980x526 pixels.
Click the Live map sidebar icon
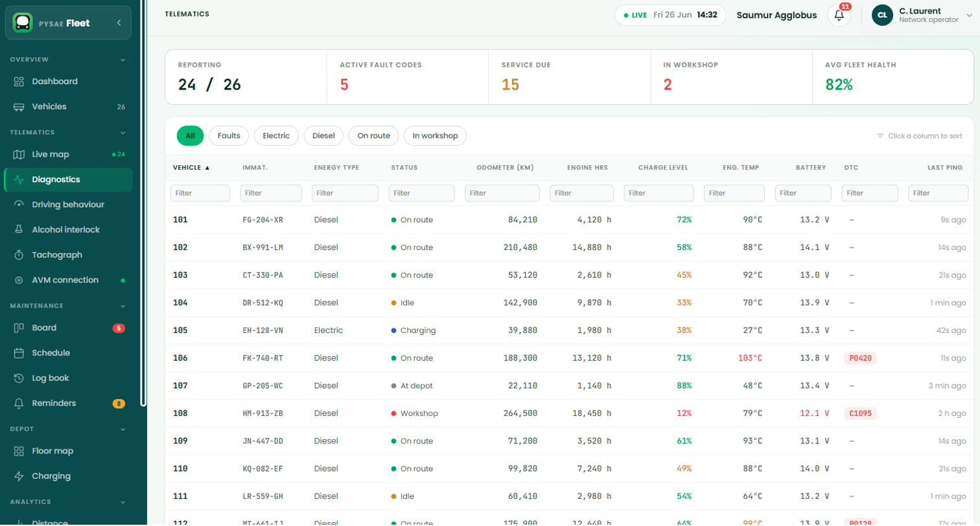(x=19, y=154)
